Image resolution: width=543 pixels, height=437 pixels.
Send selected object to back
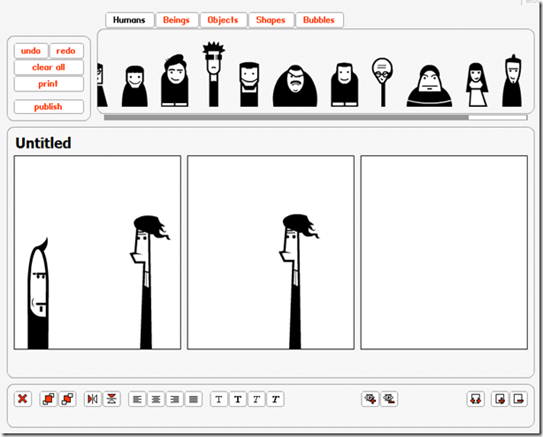click(x=67, y=399)
